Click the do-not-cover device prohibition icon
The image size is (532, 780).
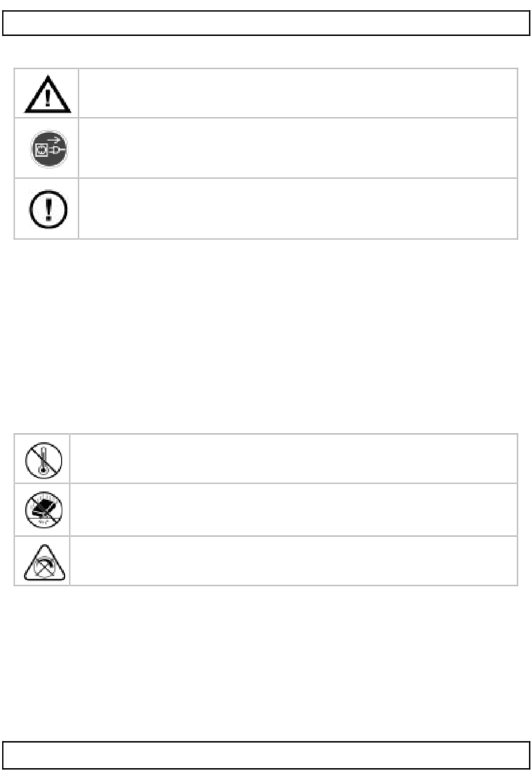point(43,509)
